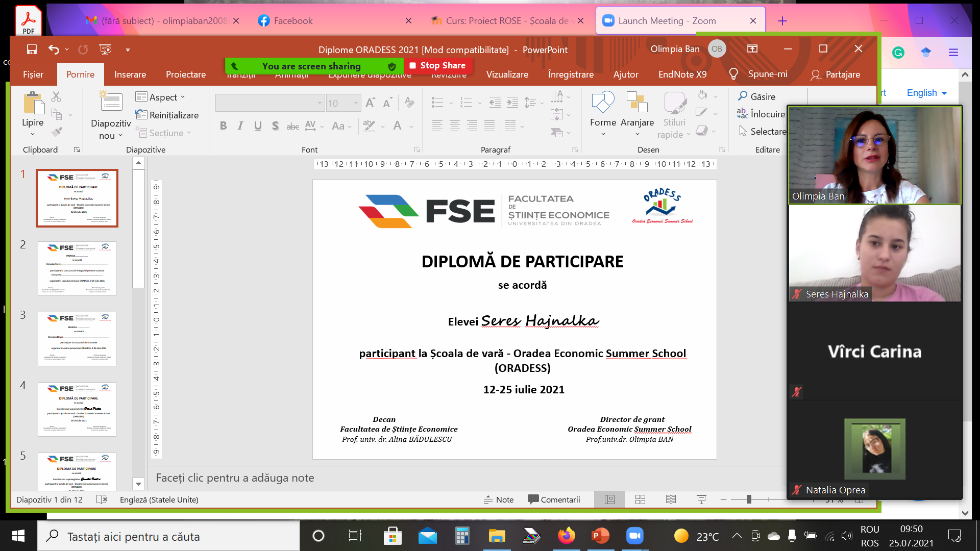Click the Cut scissors icon
This screenshot has width=980, height=551.
[56, 96]
